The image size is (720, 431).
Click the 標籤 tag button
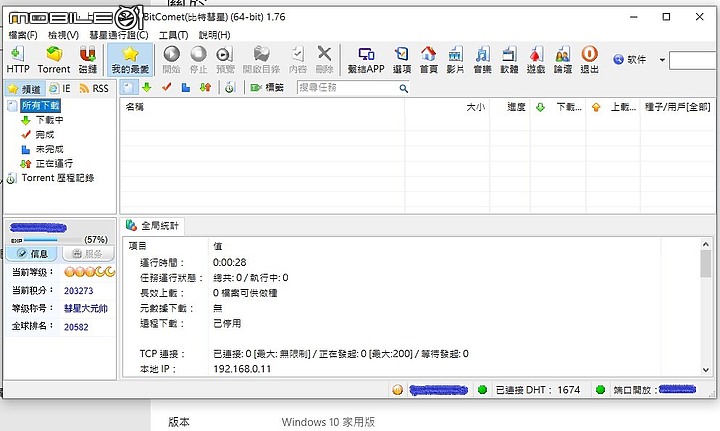click(267, 87)
